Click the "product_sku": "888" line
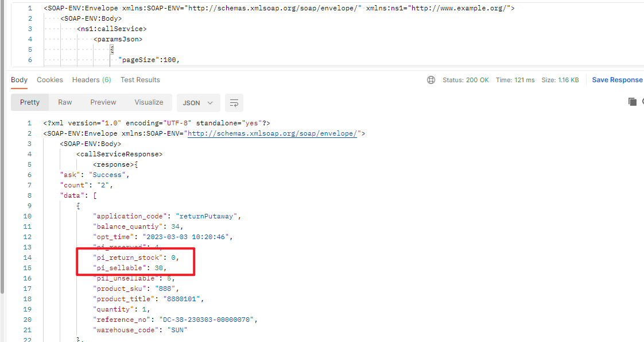Screen dimensions: 644x342 point(135,289)
